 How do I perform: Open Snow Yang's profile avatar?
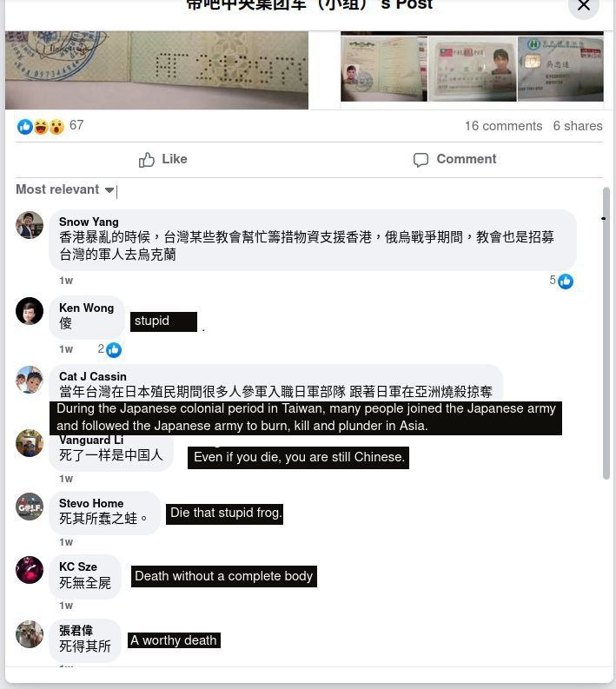point(30,225)
